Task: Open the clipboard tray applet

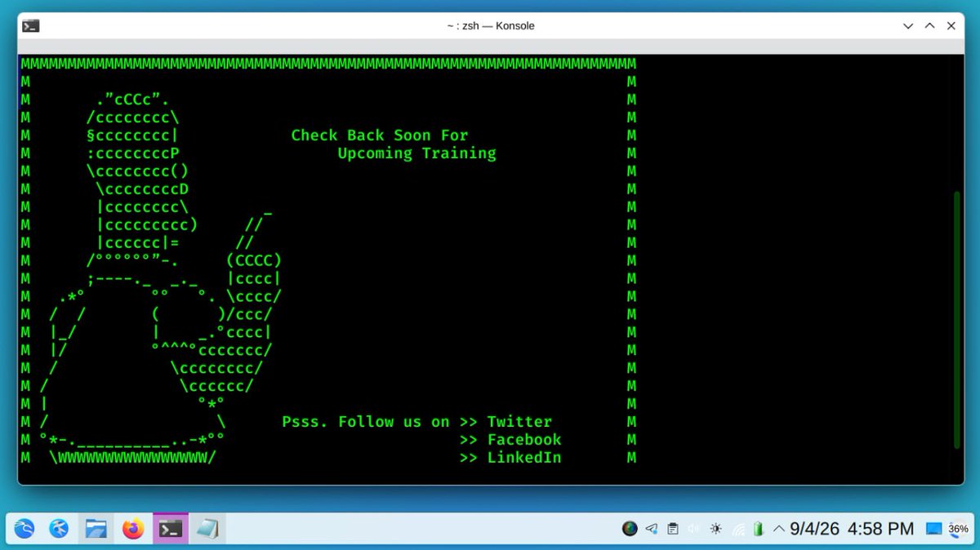Action: pyautogui.click(x=673, y=529)
